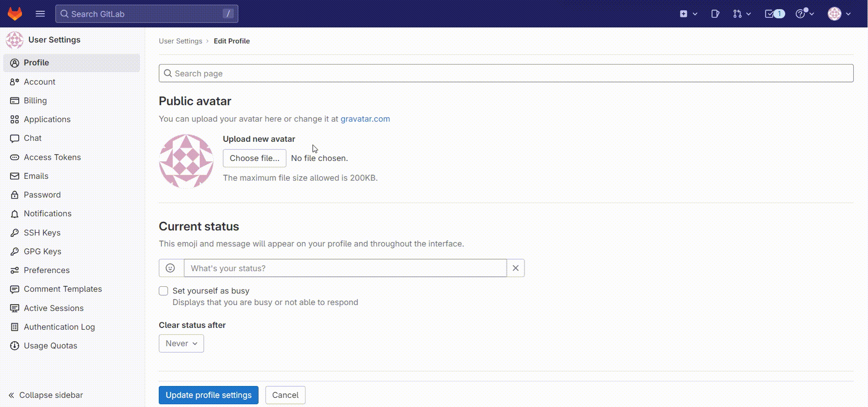Open the hamburger main menu
Image resolution: width=868 pixels, height=407 pixels.
pyautogui.click(x=40, y=14)
